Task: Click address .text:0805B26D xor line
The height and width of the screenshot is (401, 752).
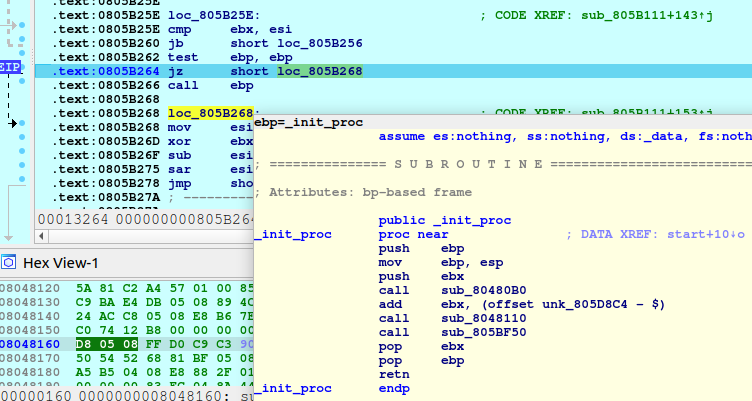Action: tap(106, 142)
